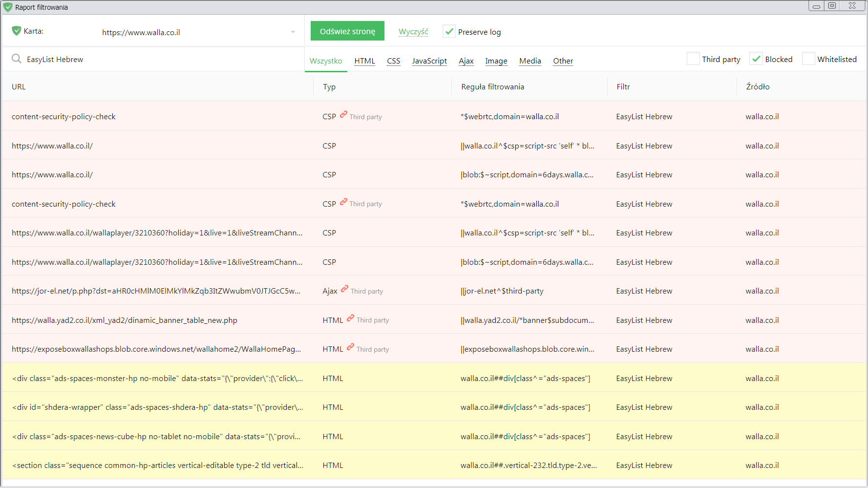This screenshot has height=488, width=868.
Task: Click the link icon on second content-security-policy-check row
Action: point(343,203)
